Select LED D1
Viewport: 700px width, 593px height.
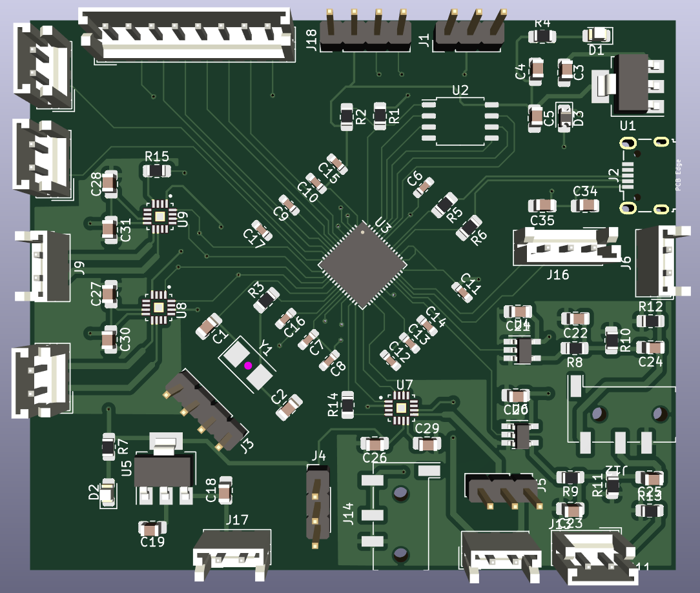597,34
